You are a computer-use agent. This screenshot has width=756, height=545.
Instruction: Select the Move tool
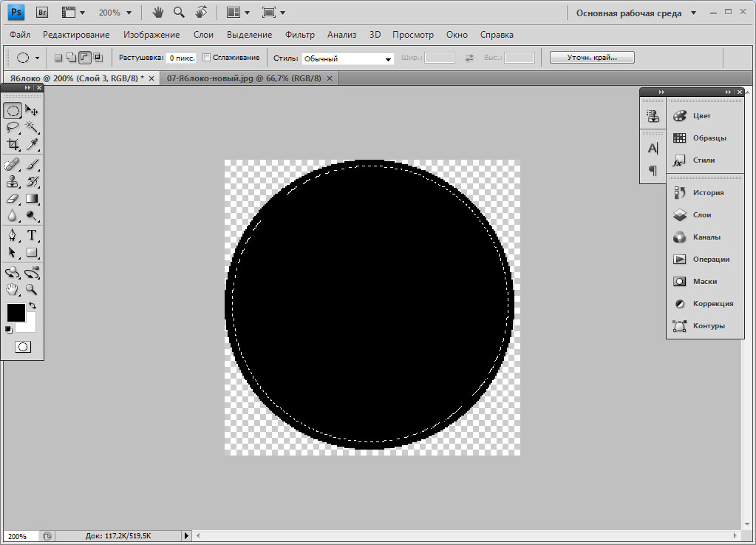click(x=32, y=111)
